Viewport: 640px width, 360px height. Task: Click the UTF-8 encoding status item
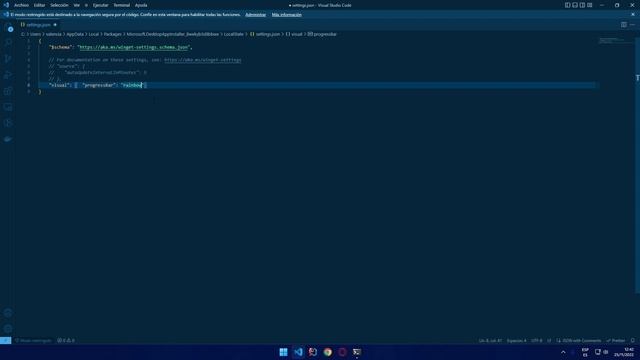(x=537, y=340)
